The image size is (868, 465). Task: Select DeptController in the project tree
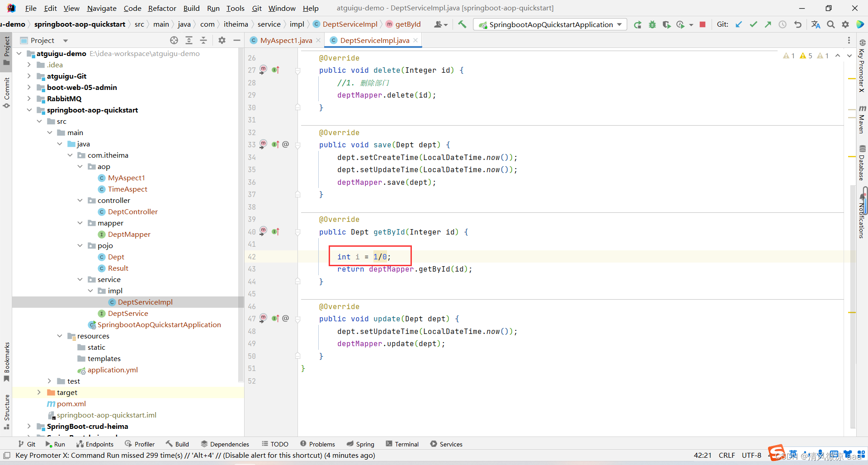pyautogui.click(x=132, y=211)
